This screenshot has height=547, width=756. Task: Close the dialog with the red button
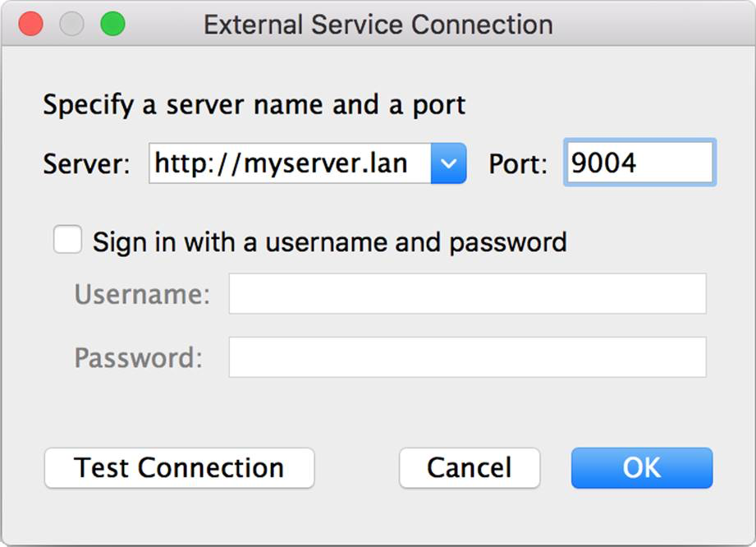pos(31,24)
